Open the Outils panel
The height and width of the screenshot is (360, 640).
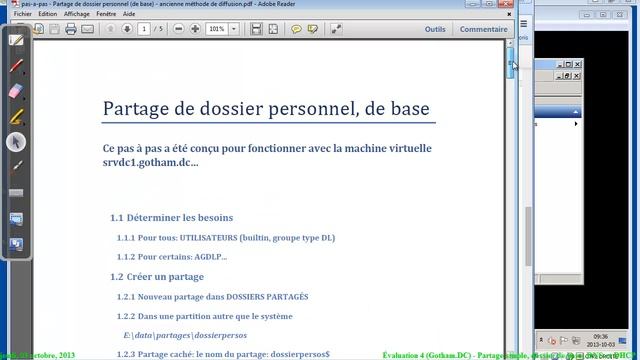coord(435,29)
